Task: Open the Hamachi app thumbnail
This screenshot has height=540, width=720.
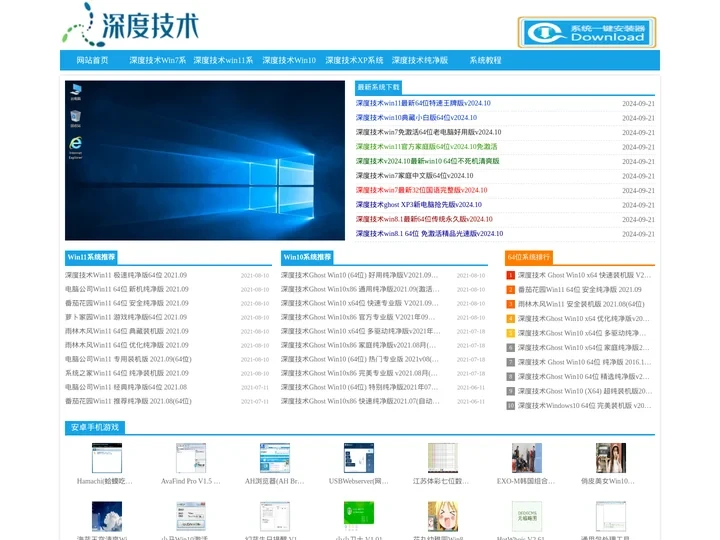Action: 107,458
